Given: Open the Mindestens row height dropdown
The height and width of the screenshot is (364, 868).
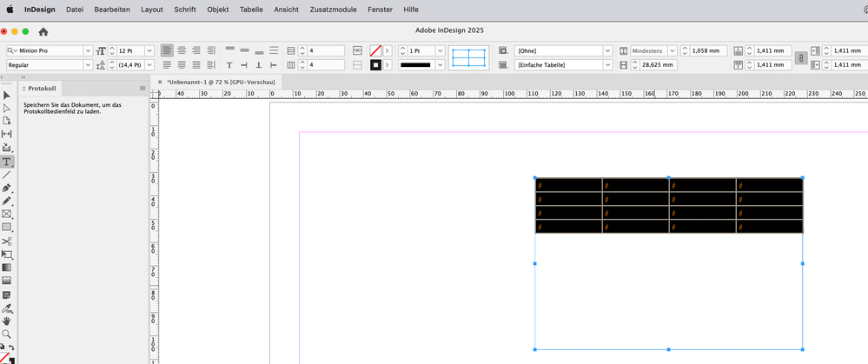Looking at the screenshot, I should (672, 51).
